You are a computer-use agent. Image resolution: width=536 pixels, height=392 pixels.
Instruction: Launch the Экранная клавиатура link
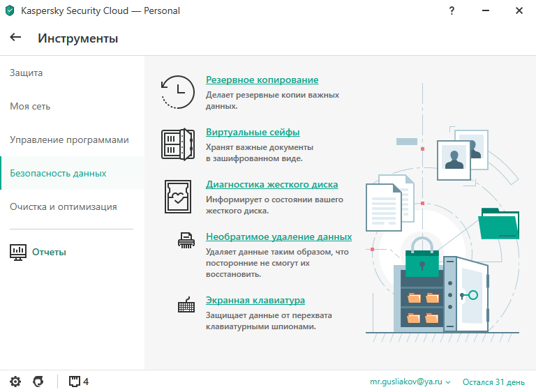click(255, 300)
